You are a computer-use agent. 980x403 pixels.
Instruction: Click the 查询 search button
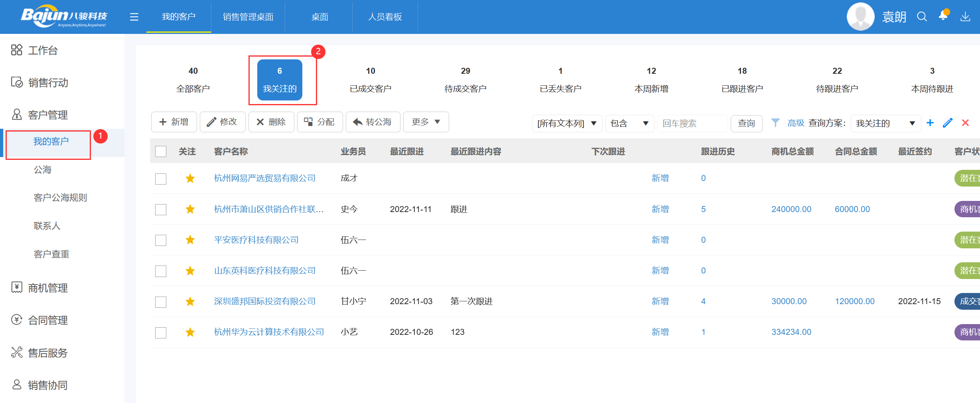746,123
